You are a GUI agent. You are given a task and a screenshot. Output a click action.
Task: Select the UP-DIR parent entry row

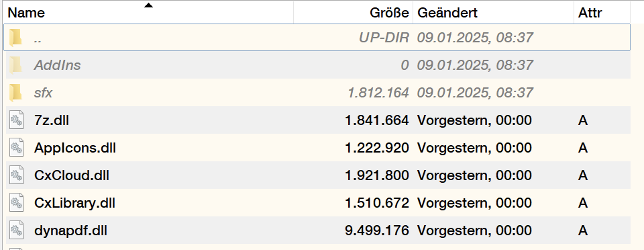pyautogui.click(x=317, y=38)
